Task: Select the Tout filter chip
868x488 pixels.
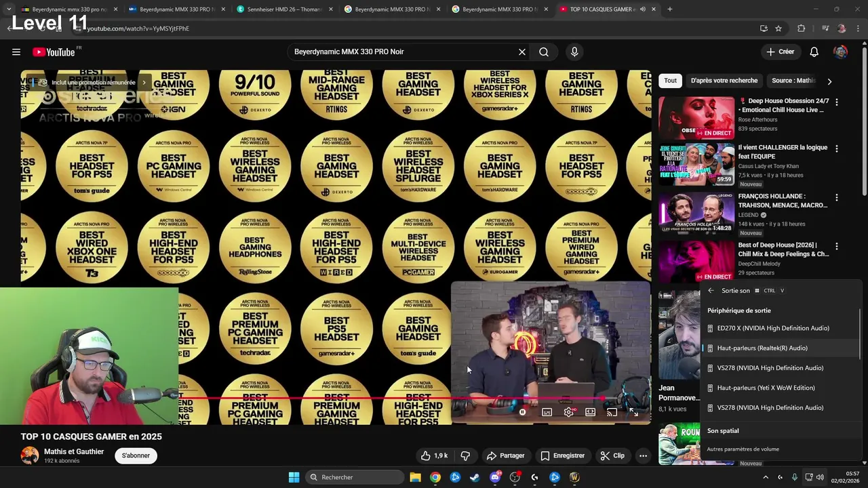Action: tap(670, 81)
